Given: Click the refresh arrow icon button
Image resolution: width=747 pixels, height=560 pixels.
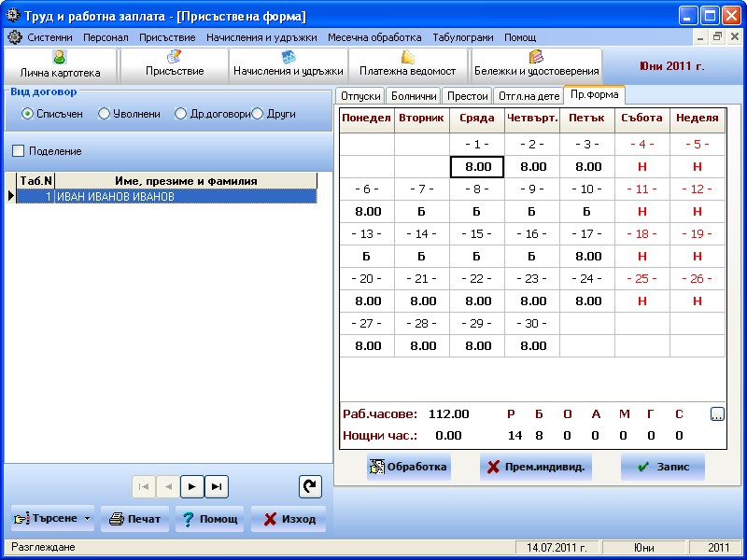Looking at the screenshot, I should click(x=310, y=486).
